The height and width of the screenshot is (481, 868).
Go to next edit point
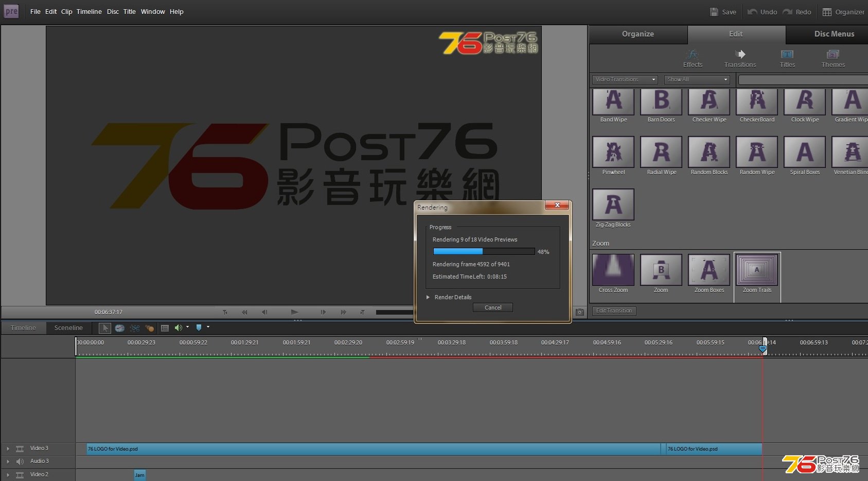[x=363, y=312]
